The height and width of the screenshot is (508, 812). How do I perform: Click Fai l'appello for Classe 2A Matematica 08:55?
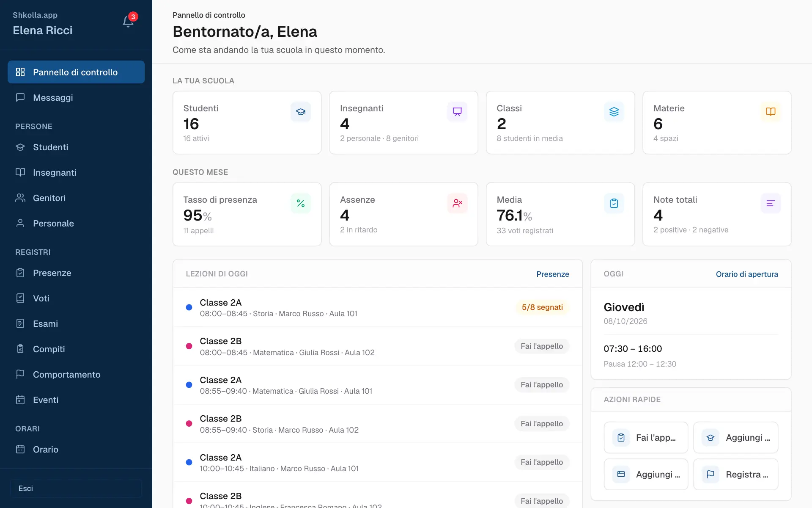click(x=542, y=384)
